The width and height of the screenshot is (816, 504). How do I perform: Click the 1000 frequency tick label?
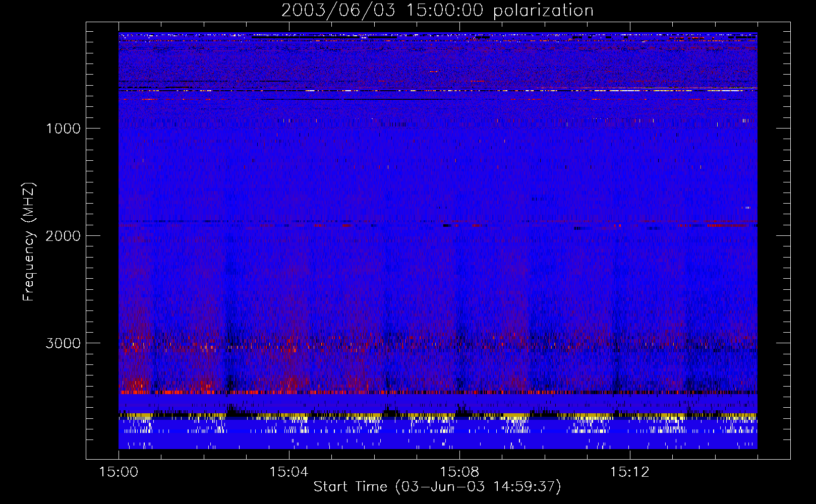coord(64,129)
